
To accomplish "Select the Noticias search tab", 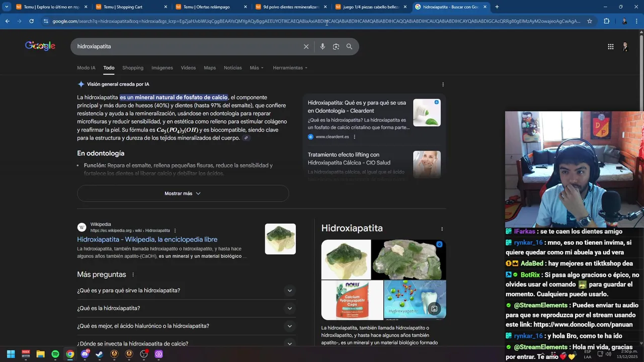I will coord(232,68).
